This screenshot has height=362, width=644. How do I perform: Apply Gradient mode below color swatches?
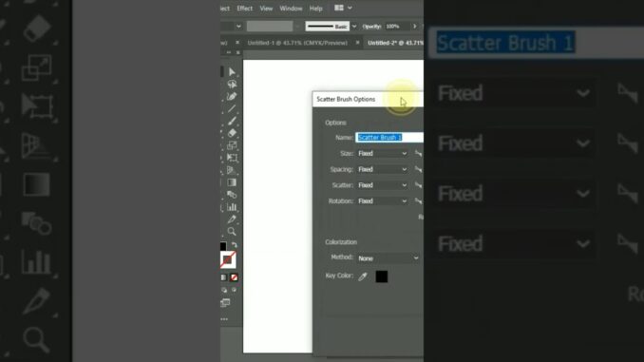pyautogui.click(x=224, y=277)
